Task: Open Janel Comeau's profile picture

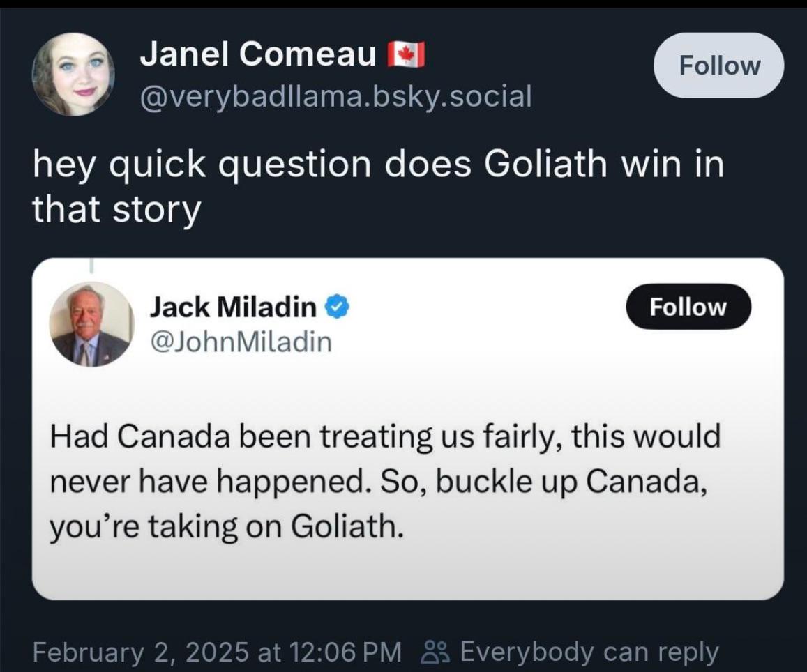Action: click(x=73, y=74)
